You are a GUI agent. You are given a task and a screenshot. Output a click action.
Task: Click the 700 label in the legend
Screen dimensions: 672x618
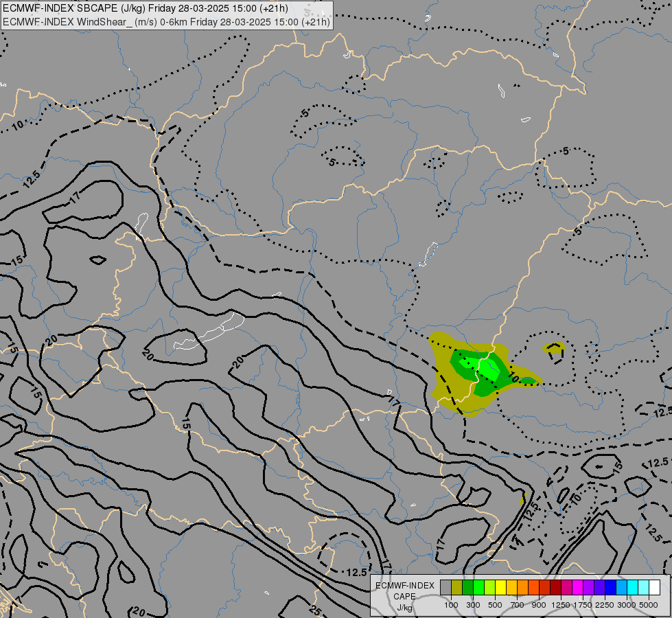point(518,605)
